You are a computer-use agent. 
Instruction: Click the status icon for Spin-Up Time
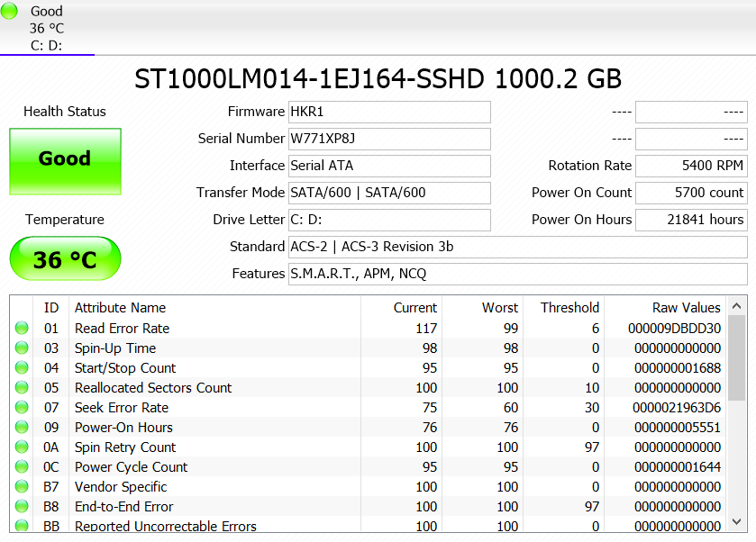(x=22, y=348)
